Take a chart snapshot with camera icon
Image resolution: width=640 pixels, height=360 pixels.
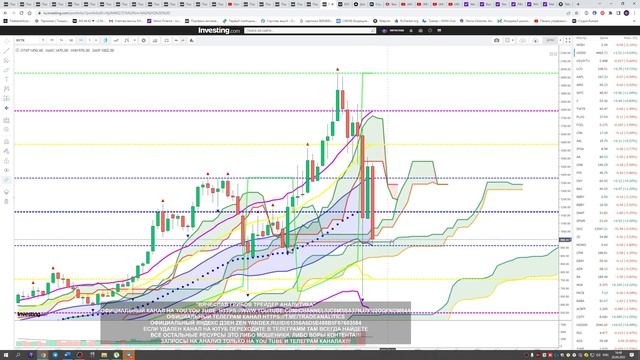click(496, 40)
